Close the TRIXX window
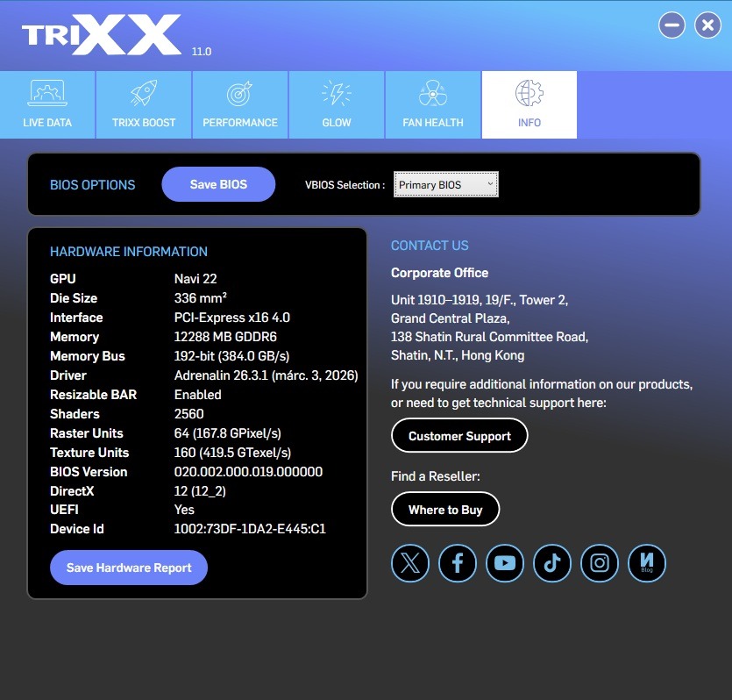The width and height of the screenshot is (732, 700). click(707, 25)
